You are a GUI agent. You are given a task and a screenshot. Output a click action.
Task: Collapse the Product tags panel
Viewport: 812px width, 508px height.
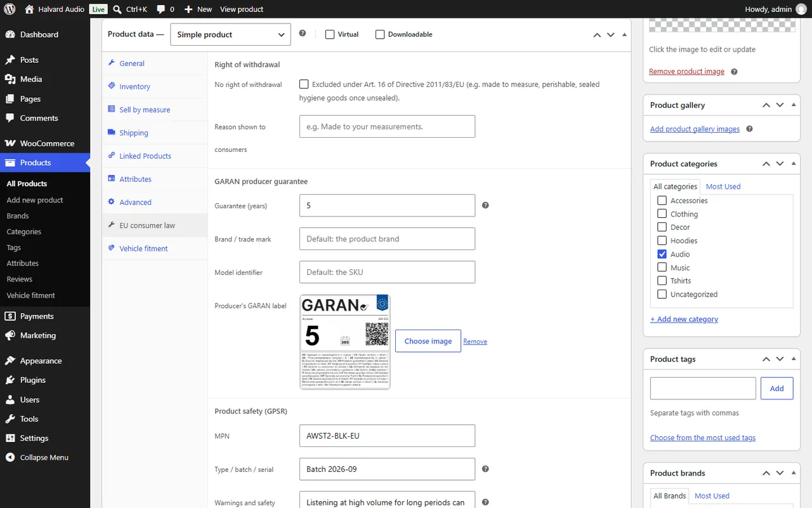tap(794, 359)
